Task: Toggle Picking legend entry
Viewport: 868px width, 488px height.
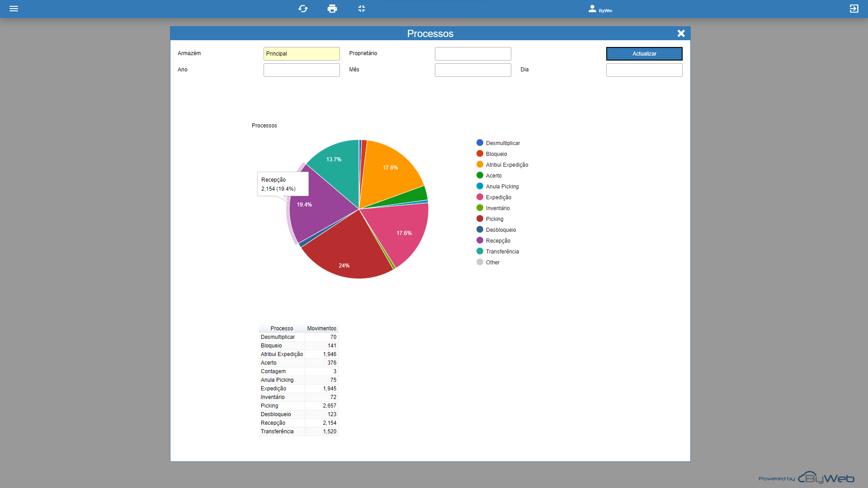Action: coord(494,219)
